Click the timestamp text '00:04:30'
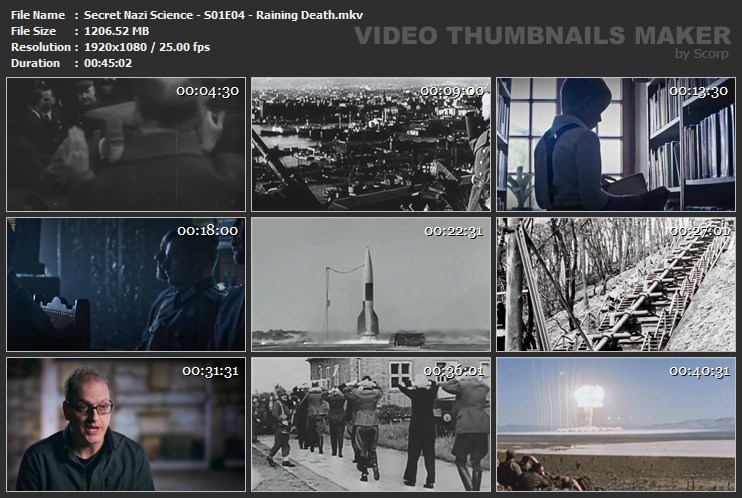This screenshot has height=498, width=742. coord(208,91)
